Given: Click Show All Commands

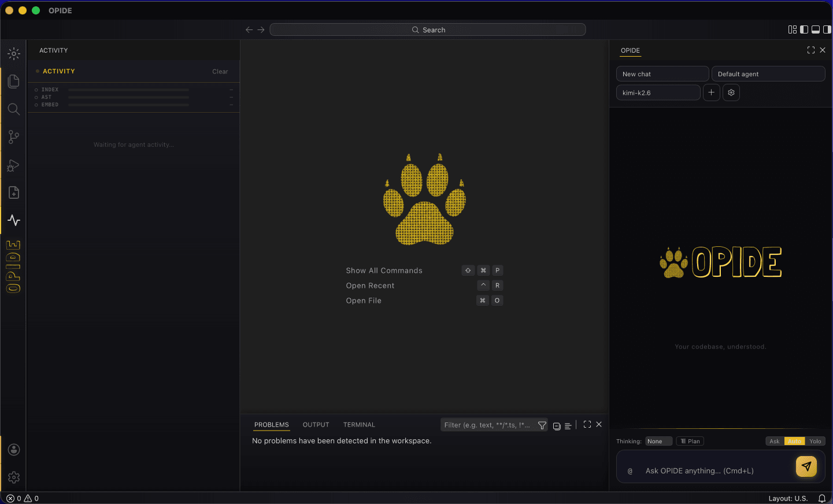Looking at the screenshot, I should [x=384, y=270].
